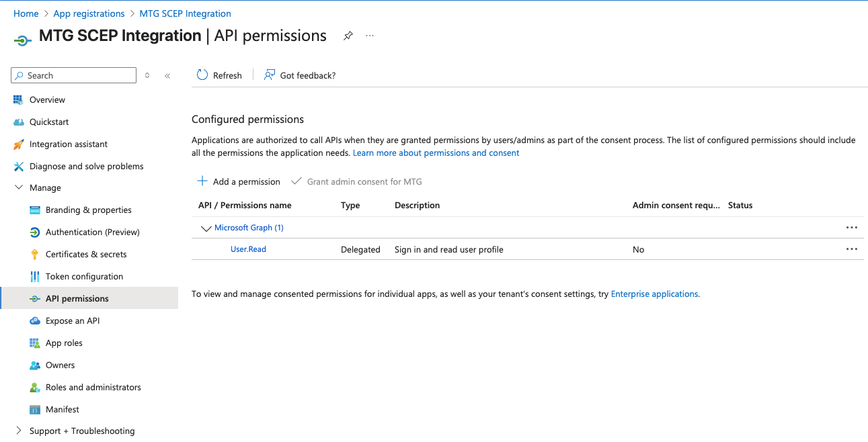
Task: Add a permission to the app
Action: 238,181
